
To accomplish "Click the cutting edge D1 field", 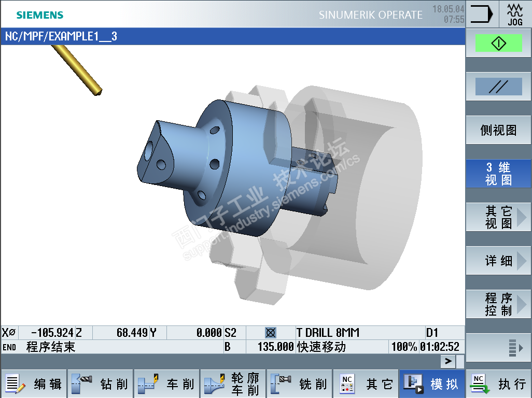I will [x=432, y=333].
